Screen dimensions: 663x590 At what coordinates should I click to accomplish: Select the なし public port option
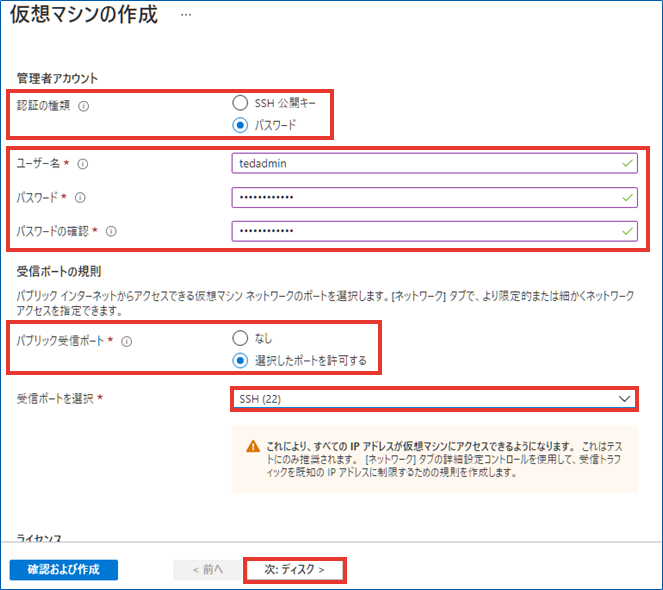tap(240, 338)
